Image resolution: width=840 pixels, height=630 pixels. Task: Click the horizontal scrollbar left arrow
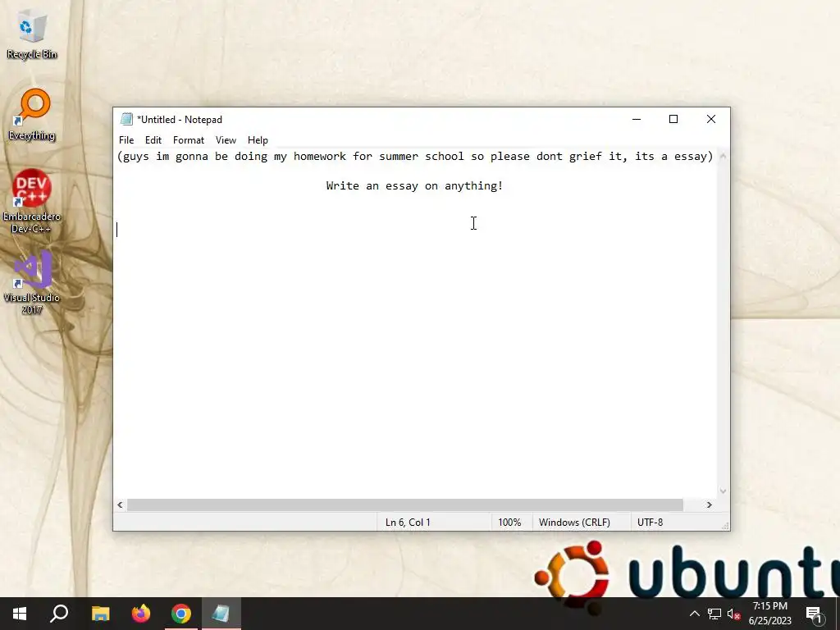(120, 504)
